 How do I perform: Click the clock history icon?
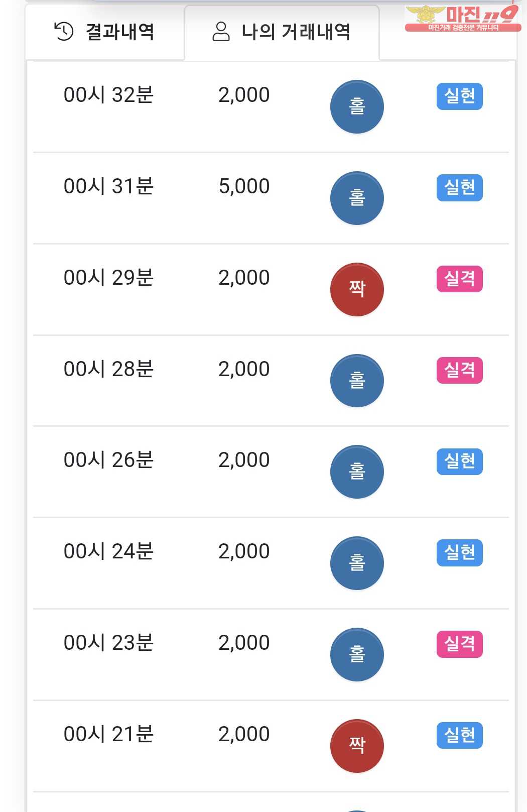point(64,32)
